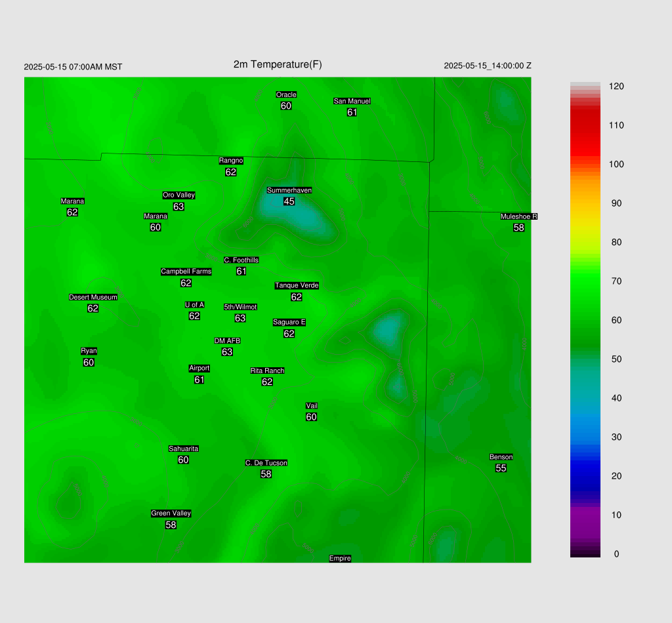Select the 30 tick on the color scale

(616, 437)
